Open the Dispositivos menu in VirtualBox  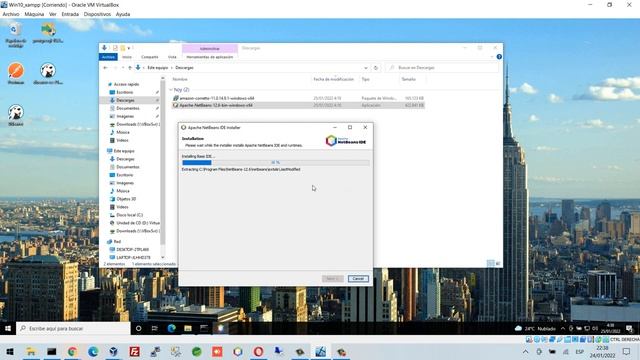(x=97, y=14)
